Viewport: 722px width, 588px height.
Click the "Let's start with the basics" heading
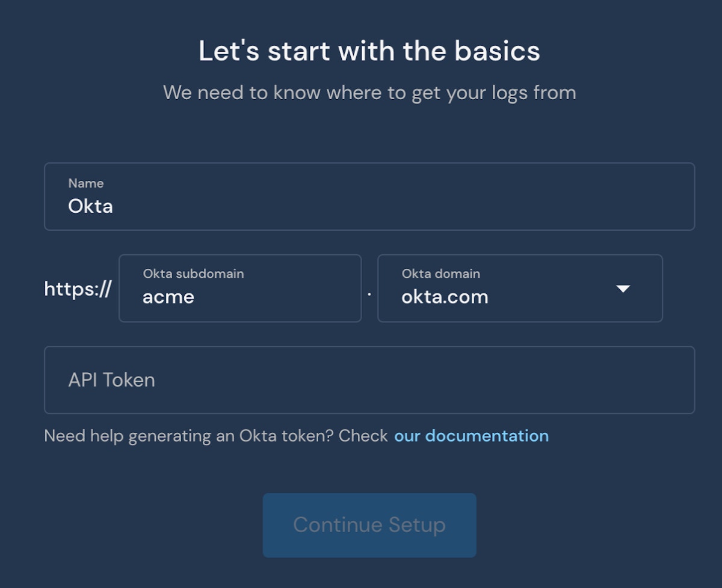click(x=369, y=51)
